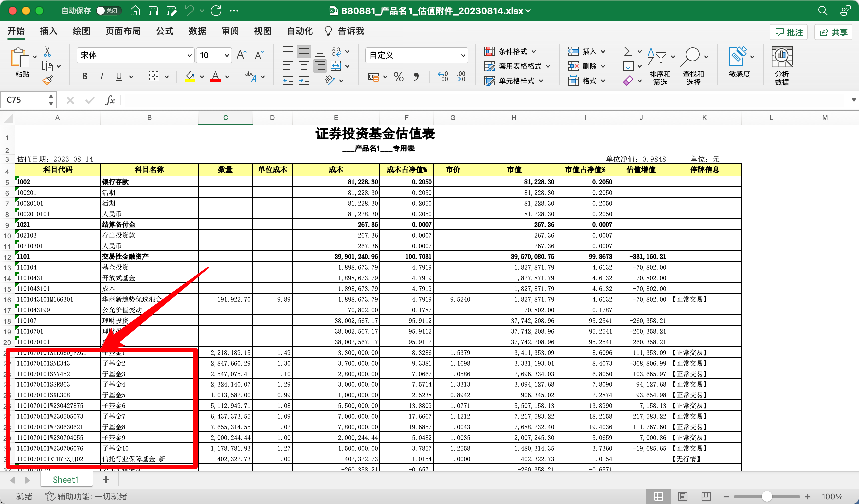Open the Insert (插入) ribbon tab
The width and height of the screenshot is (859, 504).
click(x=48, y=31)
